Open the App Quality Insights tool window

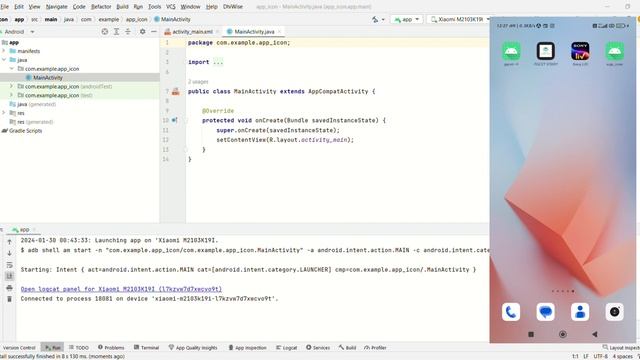point(193,347)
